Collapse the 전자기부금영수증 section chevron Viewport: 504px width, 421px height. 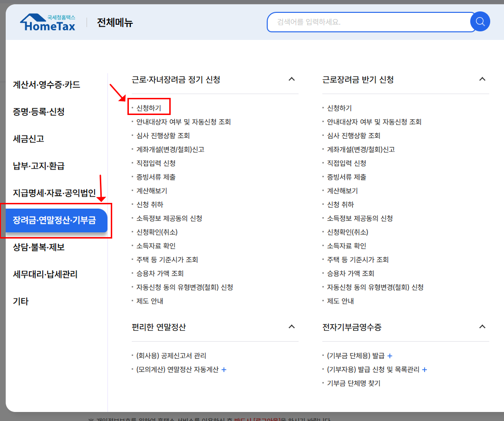pyautogui.click(x=483, y=326)
